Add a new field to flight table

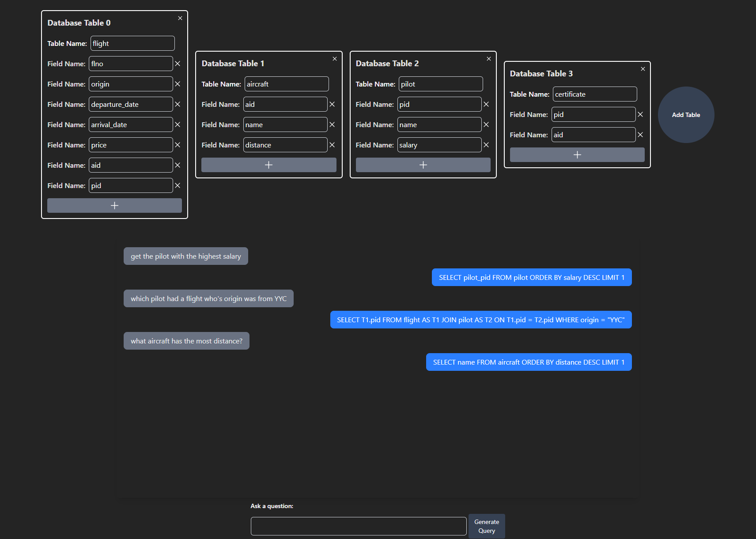(114, 206)
